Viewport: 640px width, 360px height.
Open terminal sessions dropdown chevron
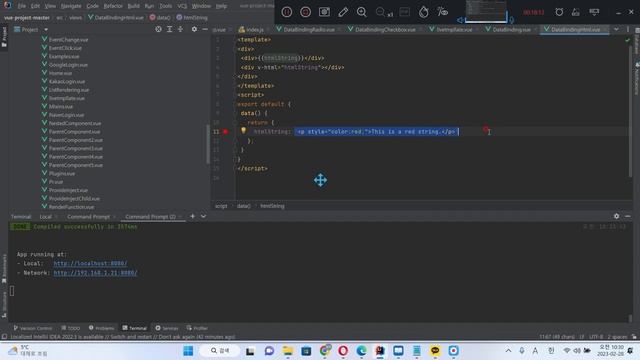click(203, 216)
